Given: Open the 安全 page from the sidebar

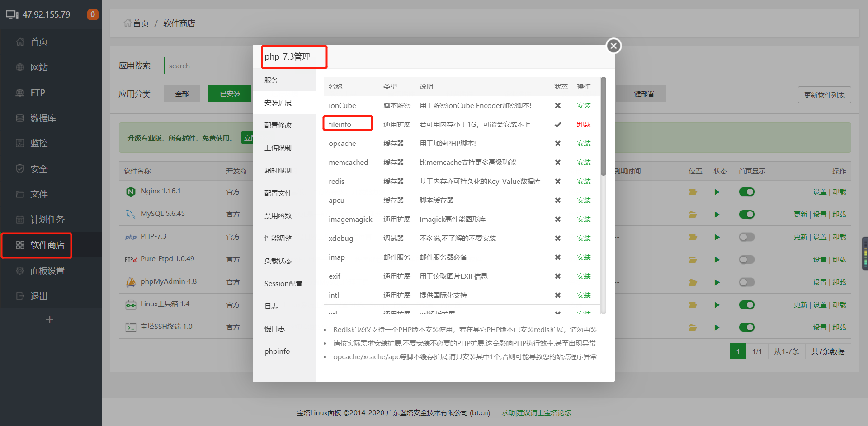Looking at the screenshot, I should pos(38,169).
